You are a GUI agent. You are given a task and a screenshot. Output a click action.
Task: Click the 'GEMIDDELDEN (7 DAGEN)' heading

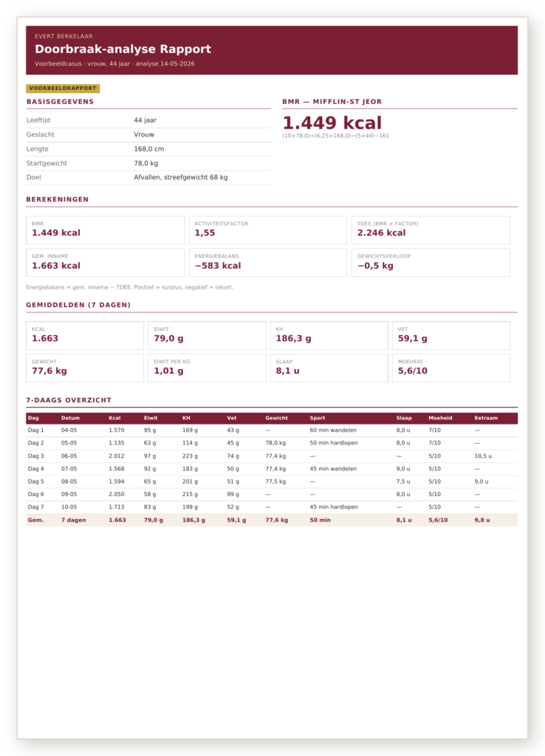click(x=78, y=305)
